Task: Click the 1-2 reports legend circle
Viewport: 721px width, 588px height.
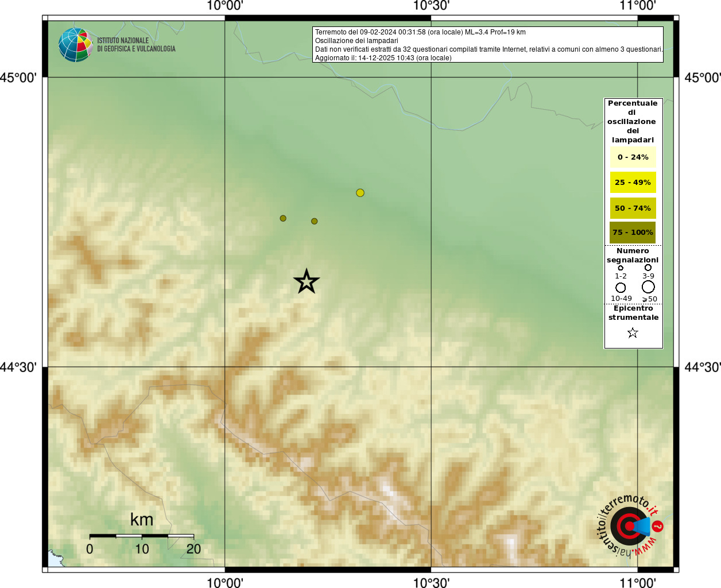Action: coord(621,268)
